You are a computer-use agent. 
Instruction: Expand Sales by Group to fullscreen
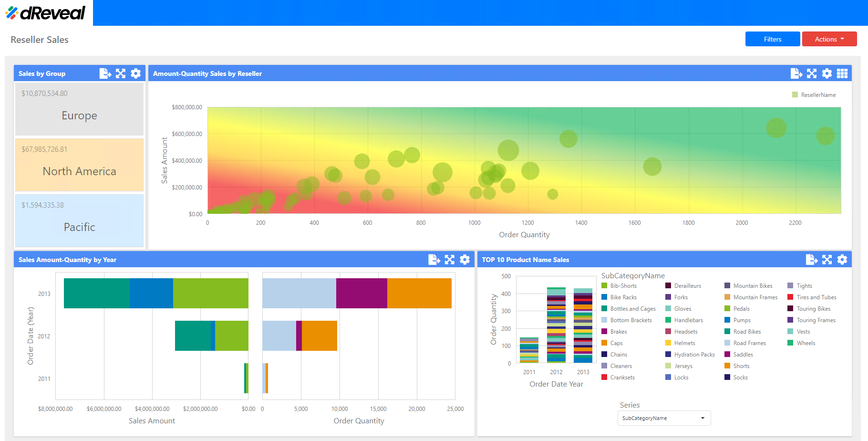tap(121, 73)
